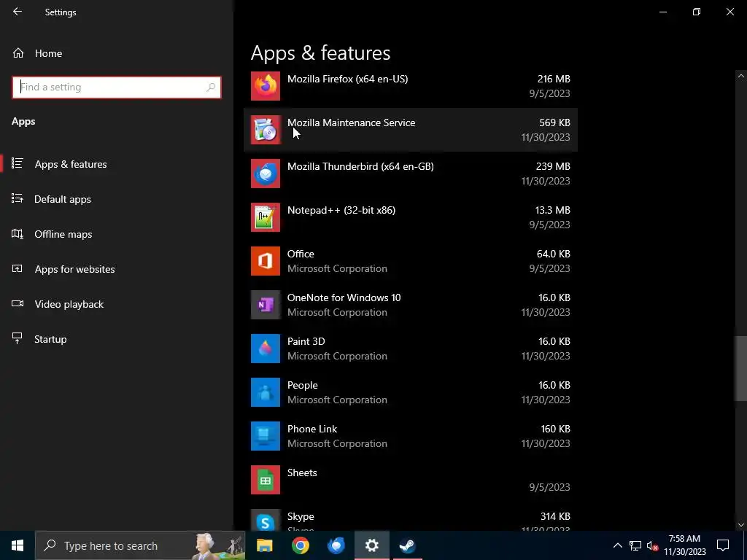Open Google Chrome from the taskbar
Viewport: 747px width, 560px height.
click(x=300, y=545)
